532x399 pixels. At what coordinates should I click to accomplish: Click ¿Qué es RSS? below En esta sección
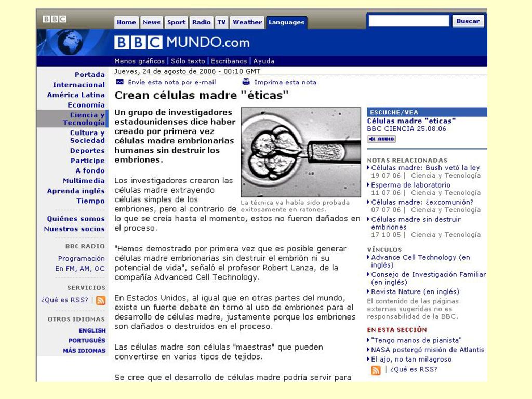(x=414, y=369)
